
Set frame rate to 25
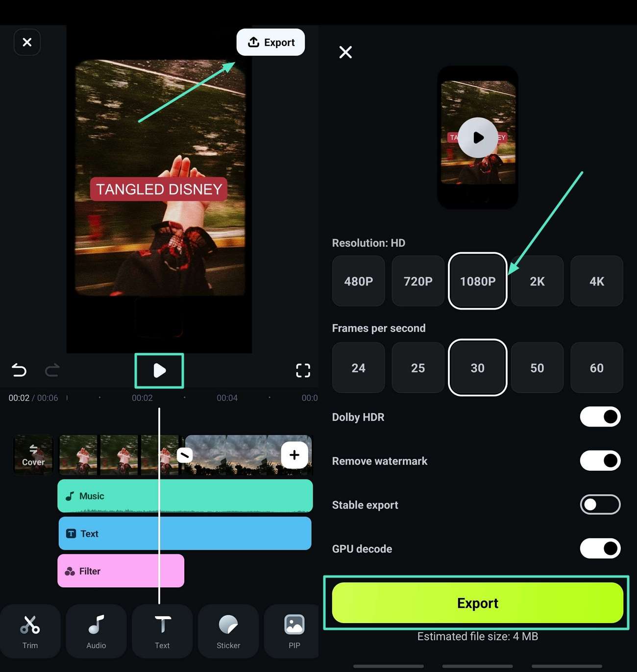pos(418,368)
